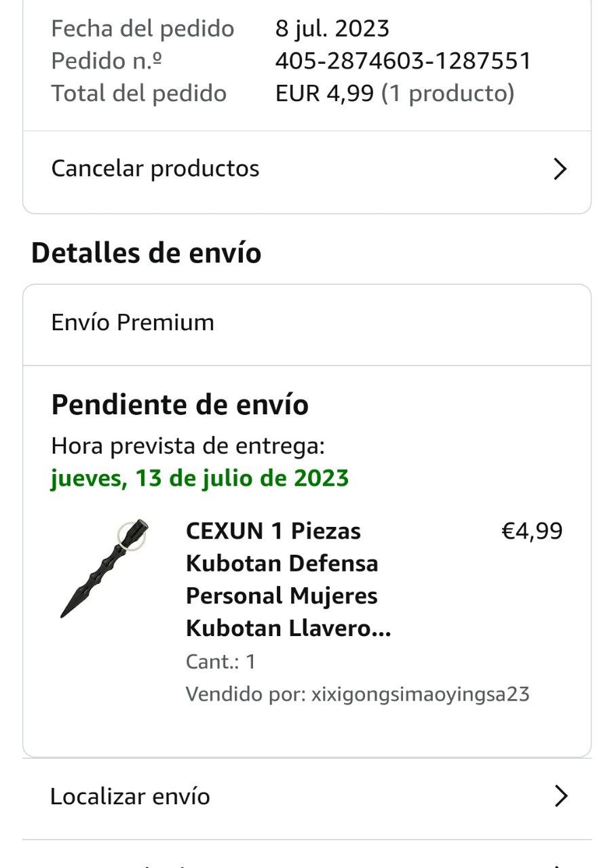This screenshot has width=614, height=868.
Task: Select the order number 405-2874603-1287551
Action: (x=403, y=61)
